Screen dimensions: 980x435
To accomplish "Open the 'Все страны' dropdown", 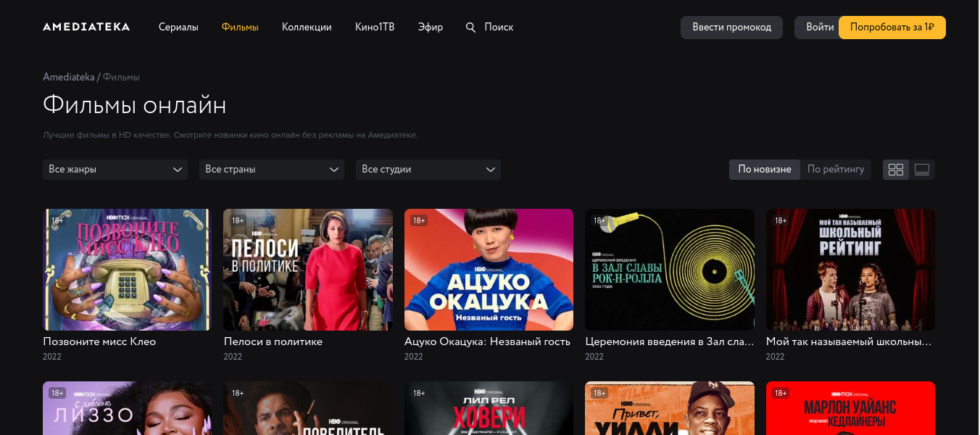I will [x=272, y=170].
